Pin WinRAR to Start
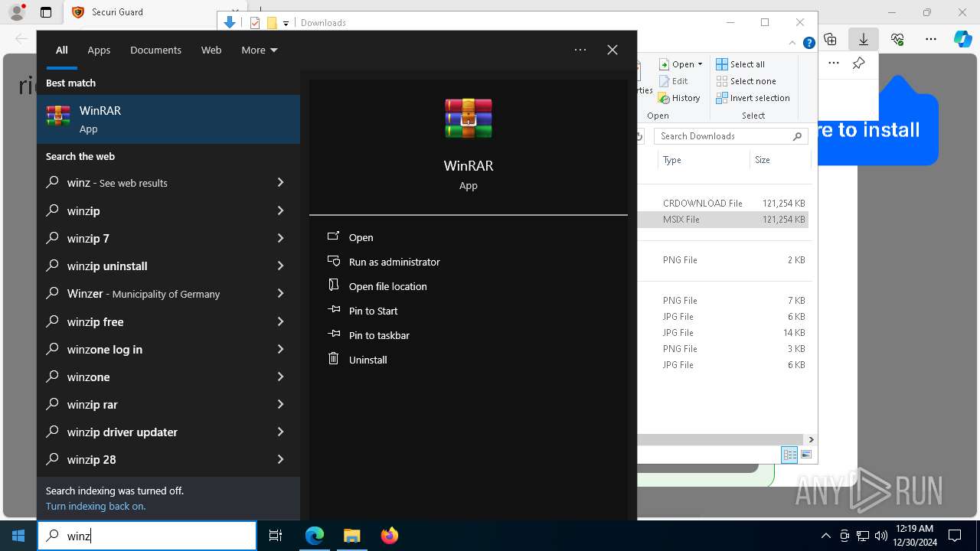The width and height of the screenshot is (980, 551). tap(373, 311)
